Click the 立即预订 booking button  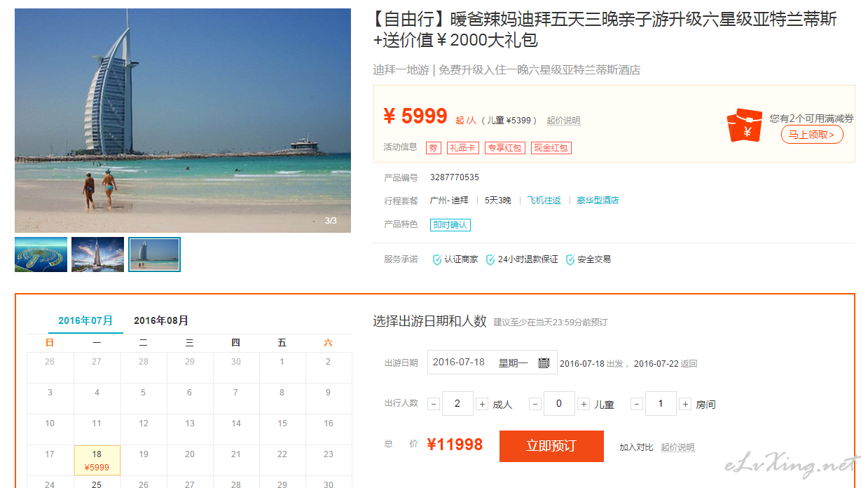click(x=551, y=446)
